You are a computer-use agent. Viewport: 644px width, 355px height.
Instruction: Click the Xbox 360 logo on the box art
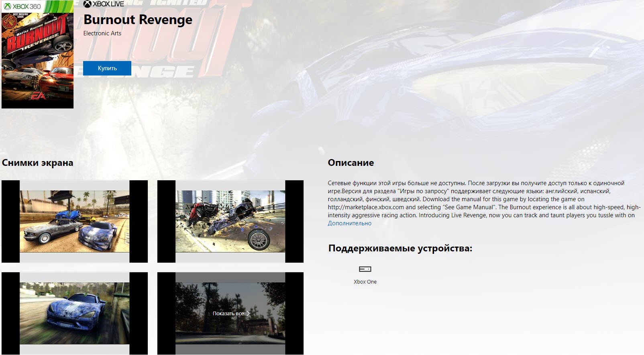tap(22, 6)
